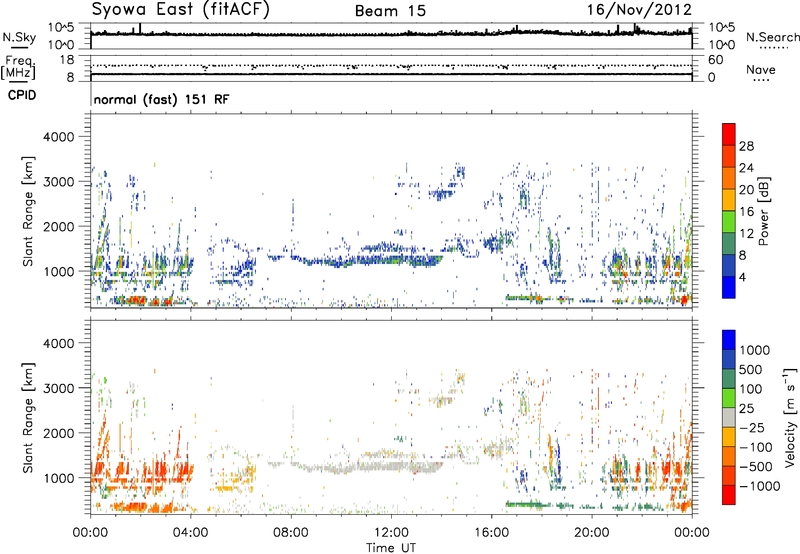
Task: Click the '3000' tick of the velocity panel
Action: pos(58,388)
